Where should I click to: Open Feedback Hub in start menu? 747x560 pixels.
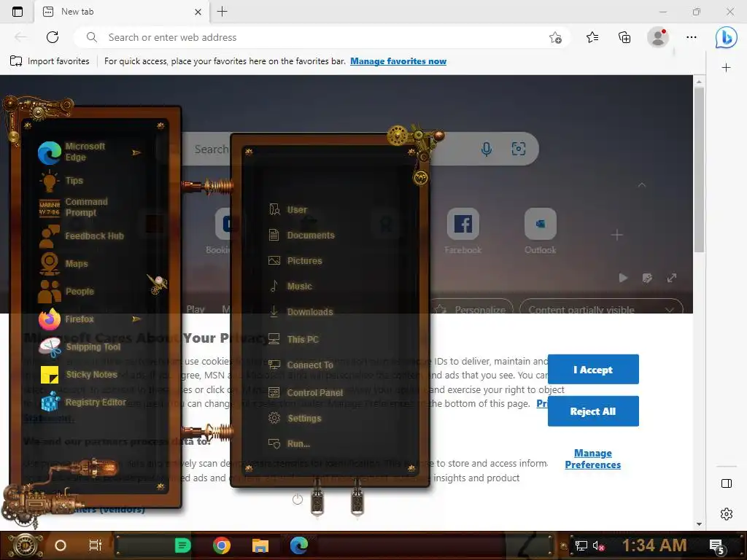click(82, 236)
